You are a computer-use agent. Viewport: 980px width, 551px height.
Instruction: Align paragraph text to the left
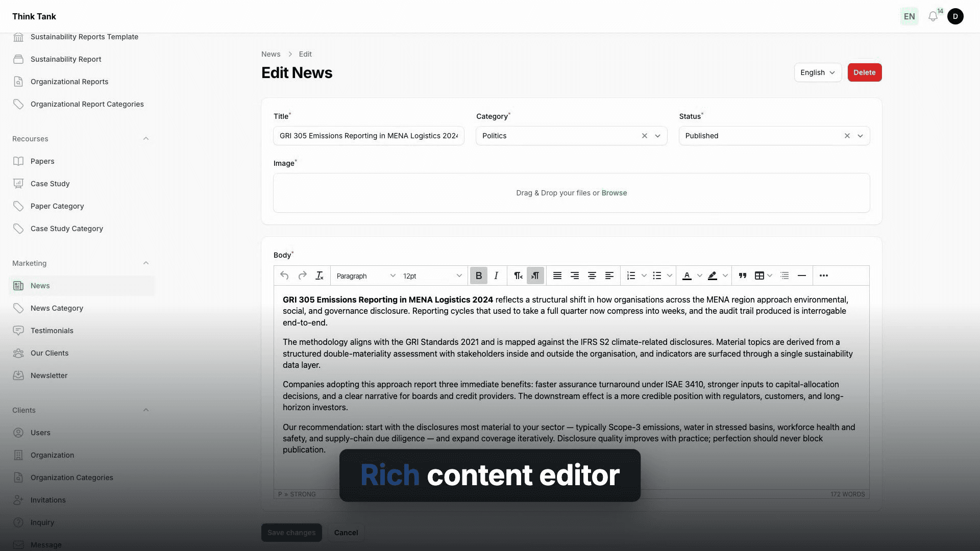[609, 275]
